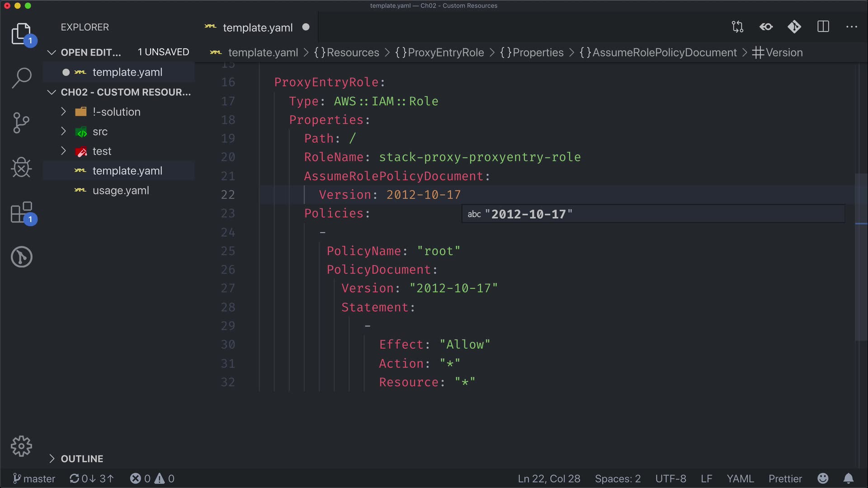Open usage.yaml in the explorer
This screenshot has height=488, width=868.
point(120,190)
